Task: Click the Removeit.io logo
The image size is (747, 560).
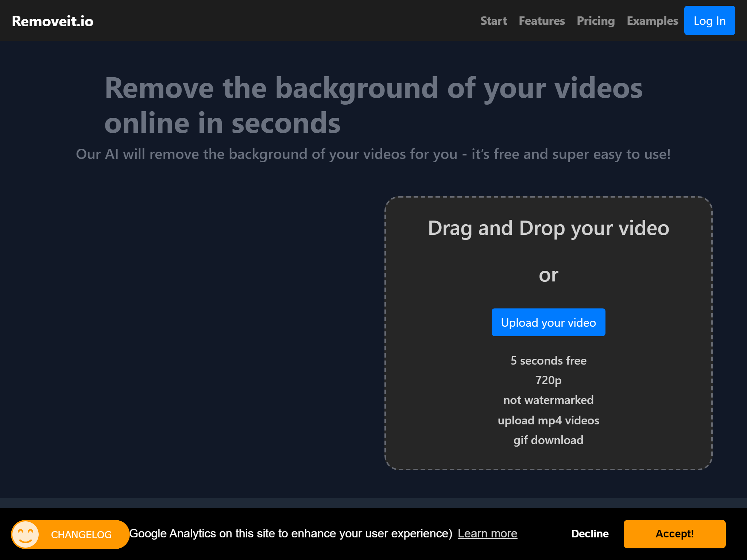Action: point(52,21)
